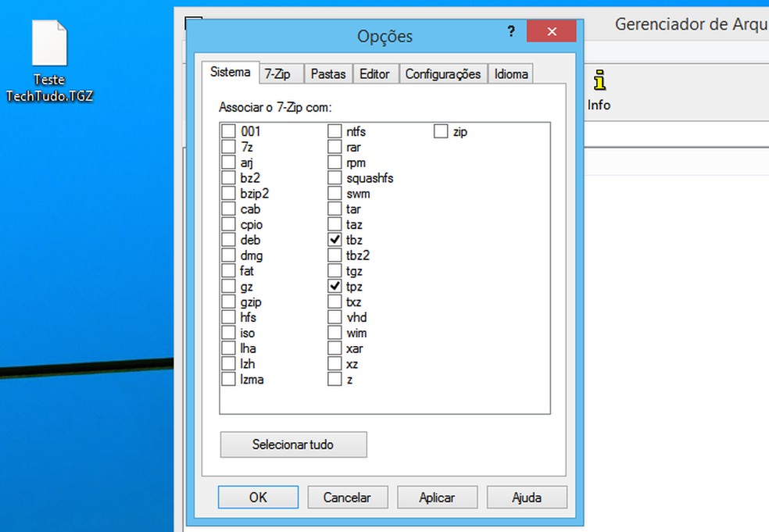The image size is (769, 532).
Task: Click the question mark help button
Action: [x=511, y=31]
